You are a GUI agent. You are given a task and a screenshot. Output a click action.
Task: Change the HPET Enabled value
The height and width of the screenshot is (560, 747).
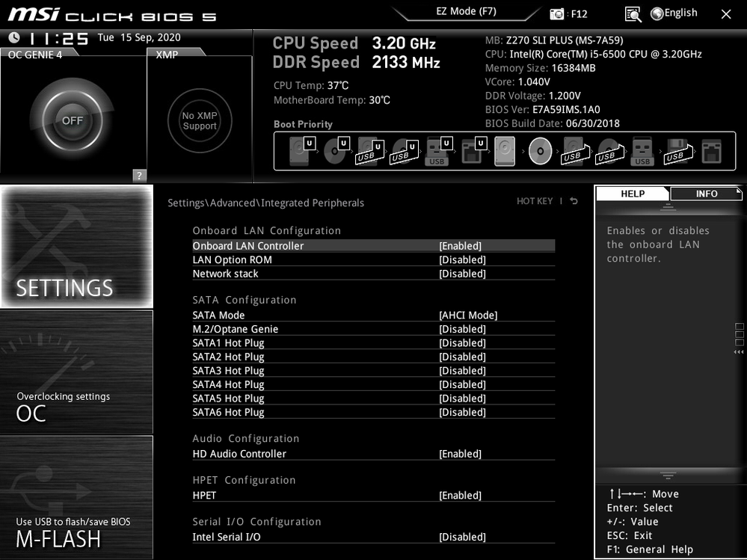(460, 496)
